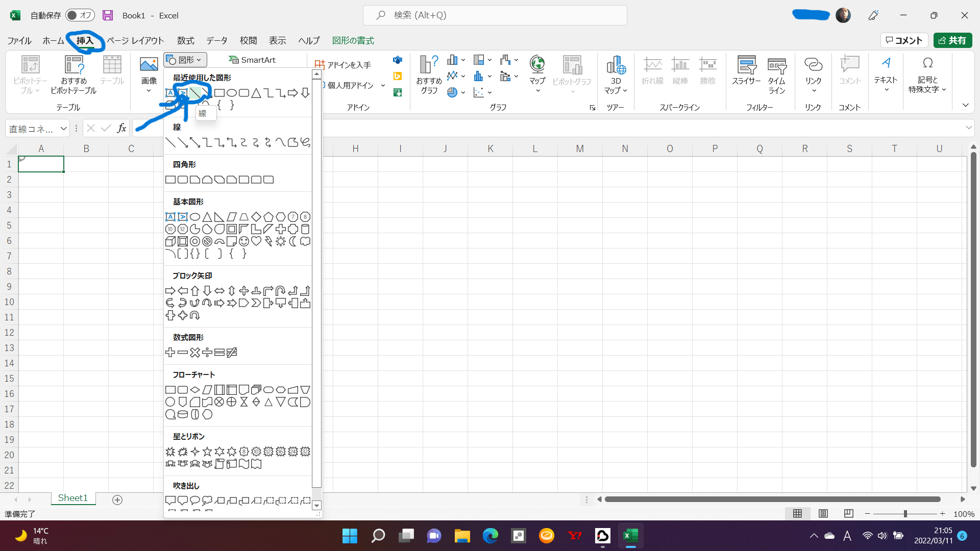Pick the heart shape in basic shapes
Viewport: 980px width, 551px height.
(x=256, y=241)
